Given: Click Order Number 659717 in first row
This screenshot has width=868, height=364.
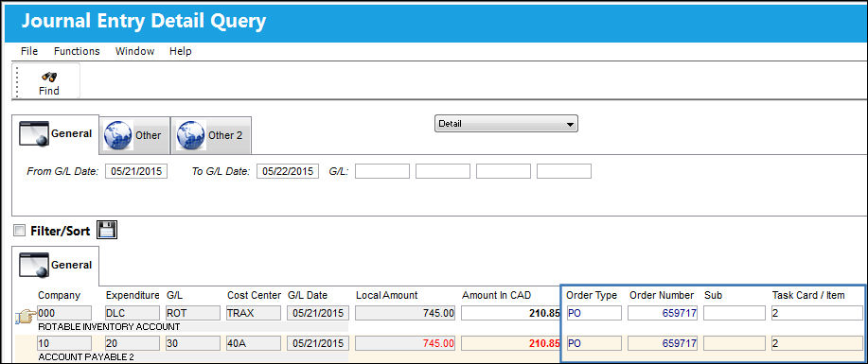Looking at the screenshot, I should pos(664,313).
